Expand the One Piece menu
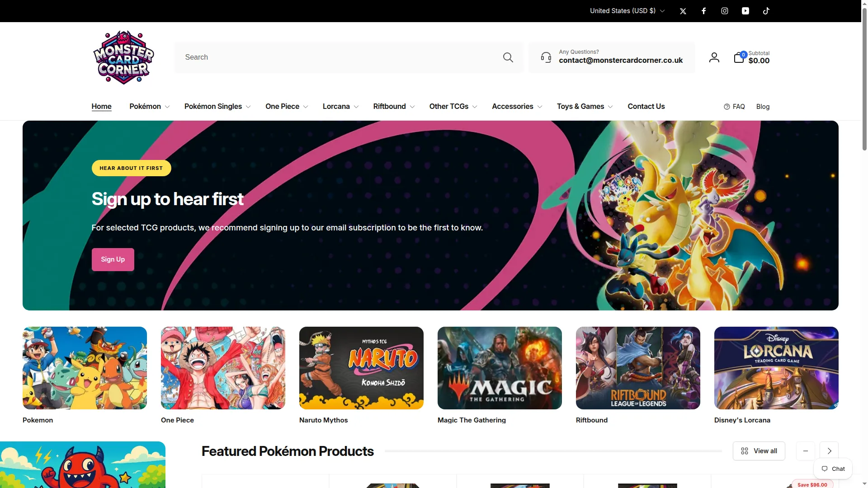The width and height of the screenshot is (868, 488). click(287, 107)
